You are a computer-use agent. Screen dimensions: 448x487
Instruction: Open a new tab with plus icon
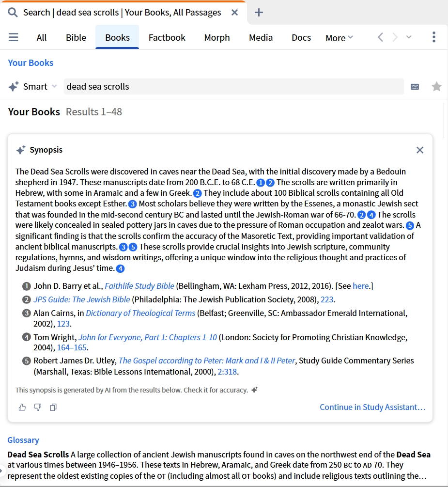coord(259,13)
